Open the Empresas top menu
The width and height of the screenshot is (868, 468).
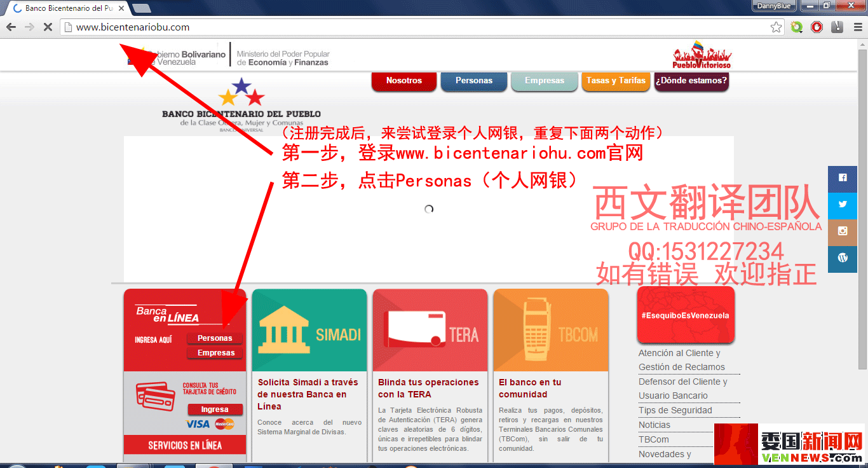tap(545, 81)
